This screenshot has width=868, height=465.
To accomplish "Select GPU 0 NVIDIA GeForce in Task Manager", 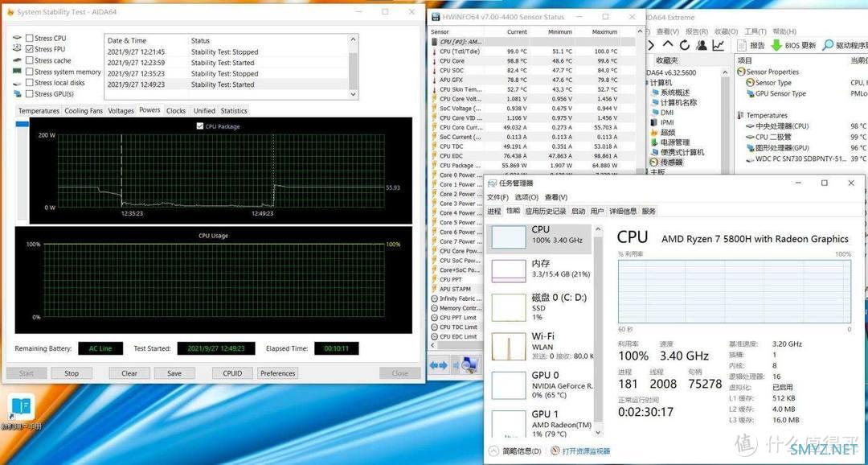I will click(x=541, y=385).
